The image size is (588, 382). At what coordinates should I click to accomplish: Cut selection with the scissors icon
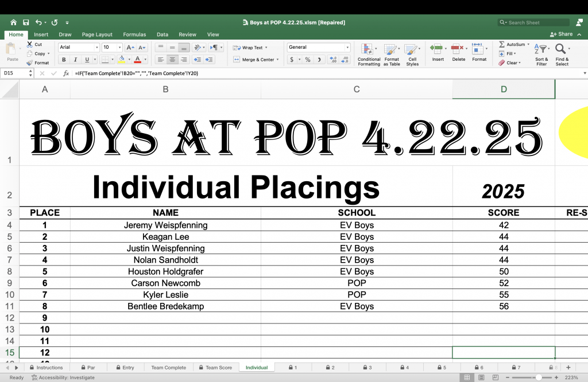(30, 44)
